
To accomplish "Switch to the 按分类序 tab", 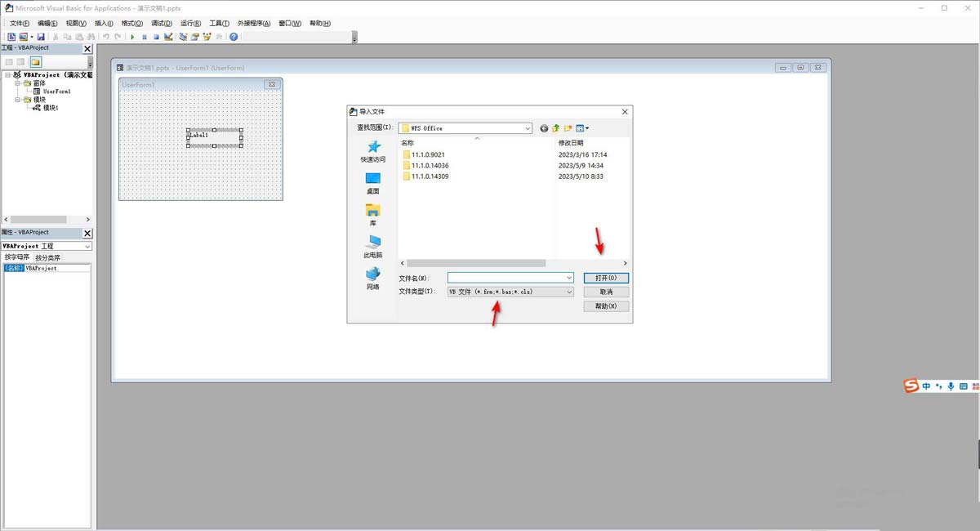I will [47, 257].
